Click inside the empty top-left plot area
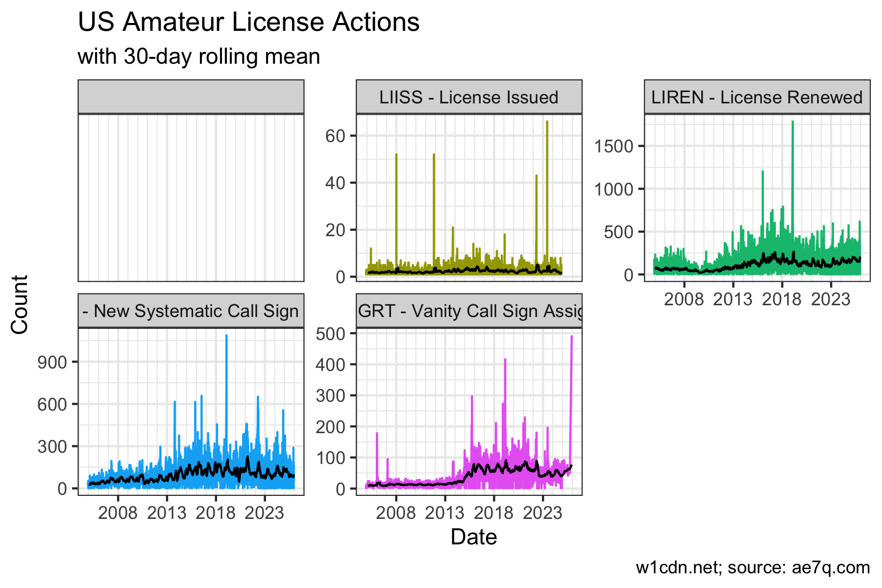The width and height of the screenshot is (882, 588). 191,197
